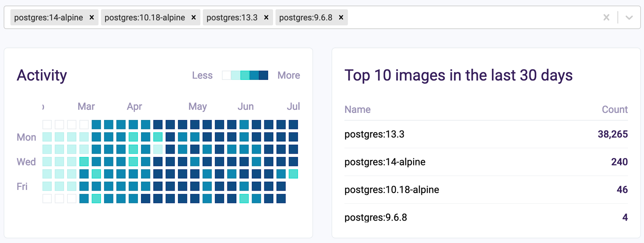This screenshot has width=644, height=243.
Task: Open the image selector dropdown
Action: 629,17
